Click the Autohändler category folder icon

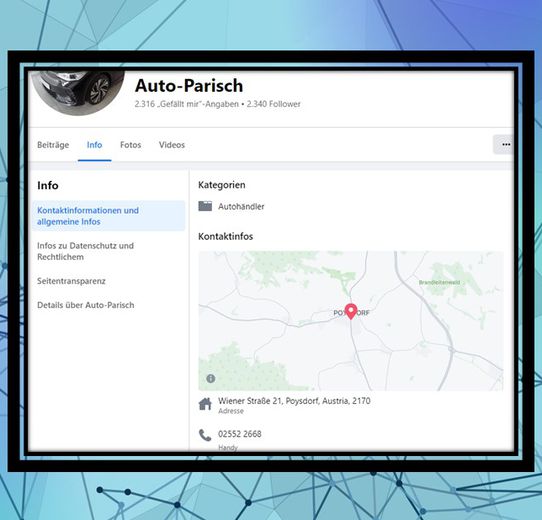pyautogui.click(x=205, y=206)
